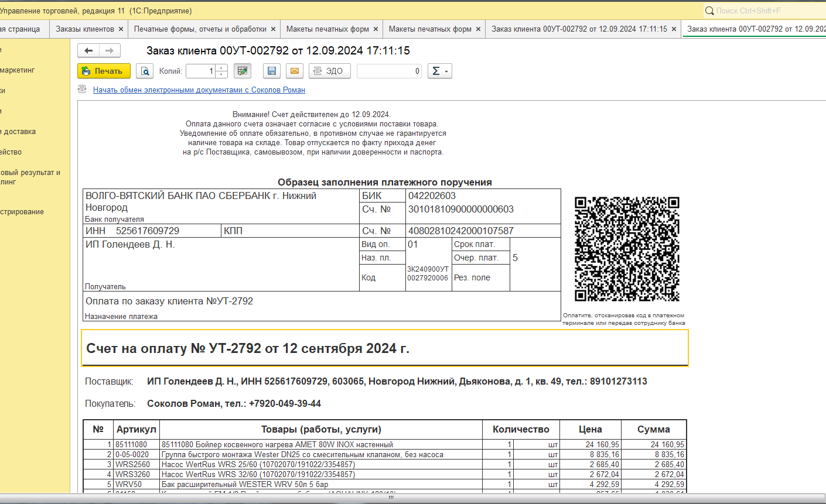Click into the Копий number field
The height and width of the screenshot is (504, 826).
200,71
